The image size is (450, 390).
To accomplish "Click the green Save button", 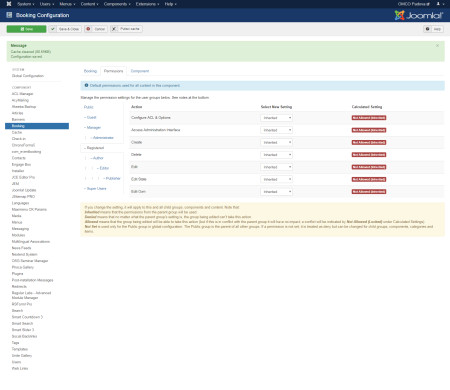I will click(26, 29).
